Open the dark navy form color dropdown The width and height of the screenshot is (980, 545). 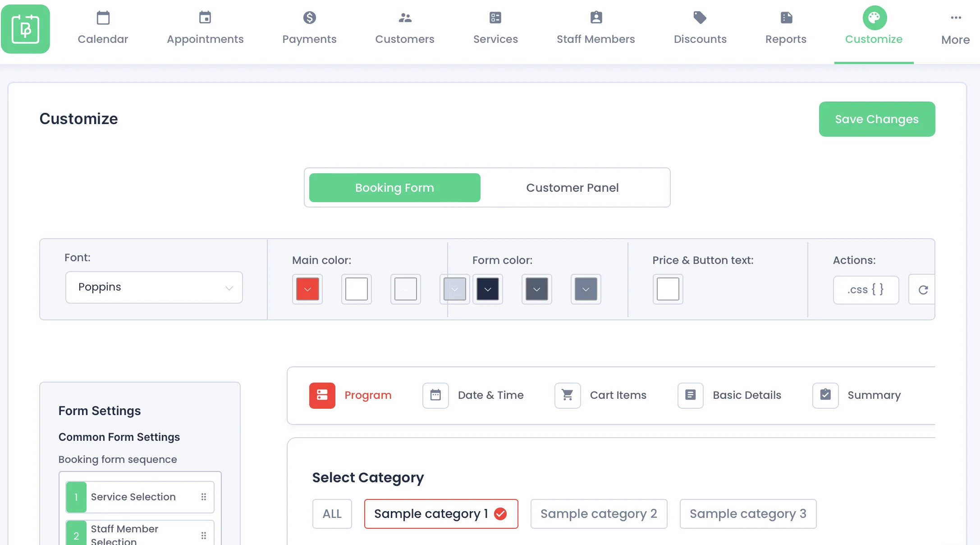(x=487, y=289)
